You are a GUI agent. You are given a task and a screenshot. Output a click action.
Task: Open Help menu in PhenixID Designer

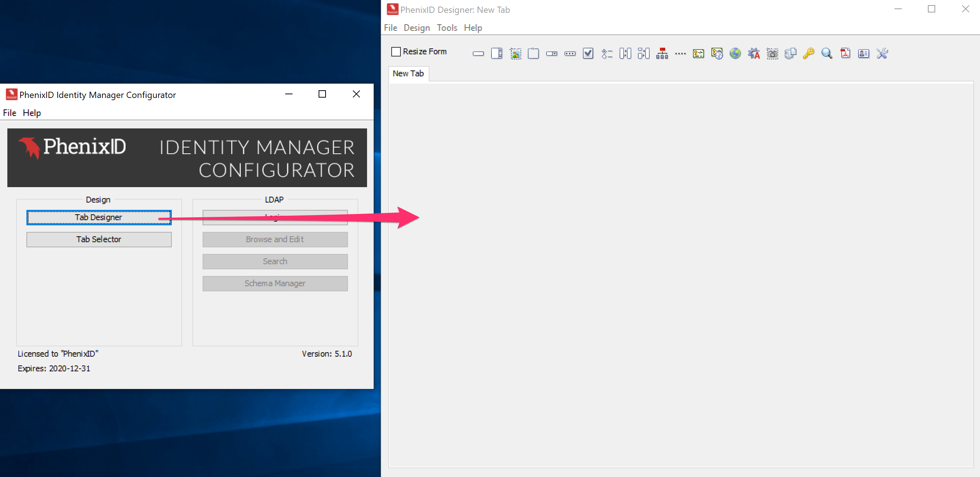[x=472, y=28]
